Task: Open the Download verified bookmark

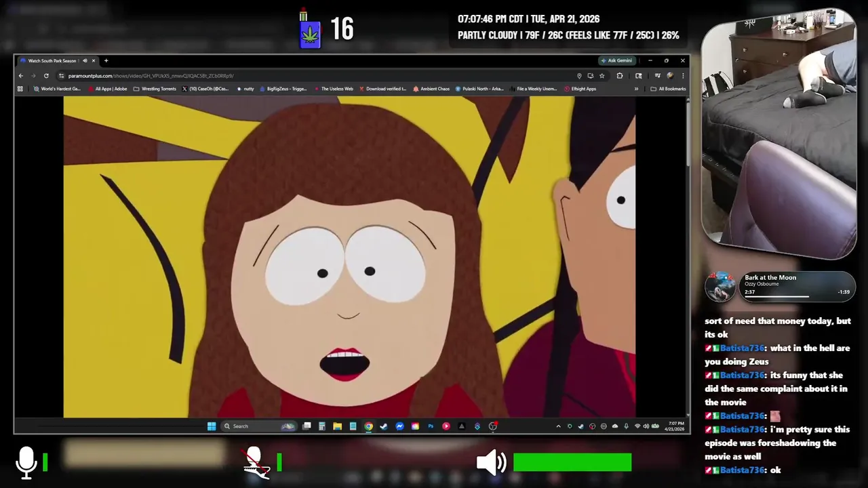Action: tap(382, 89)
